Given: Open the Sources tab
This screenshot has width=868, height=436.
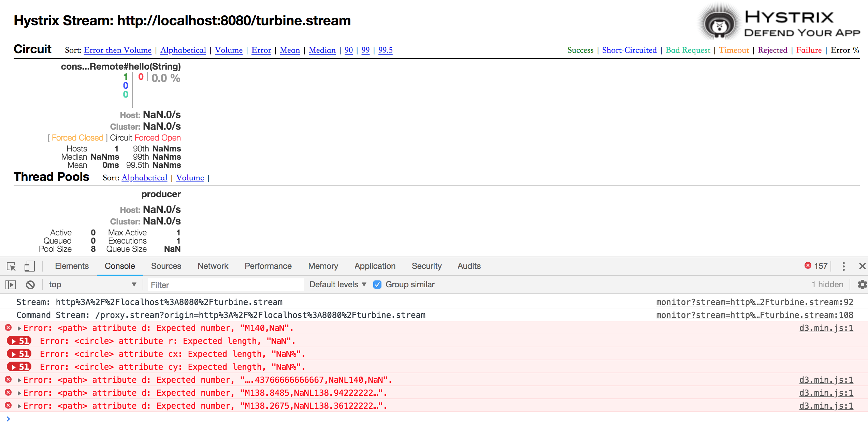Looking at the screenshot, I should pyautogui.click(x=166, y=266).
